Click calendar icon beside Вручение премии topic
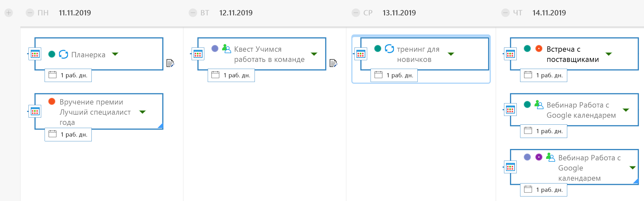The width and height of the screenshot is (644, 201). pyautogui.click(x=35, y=111)
